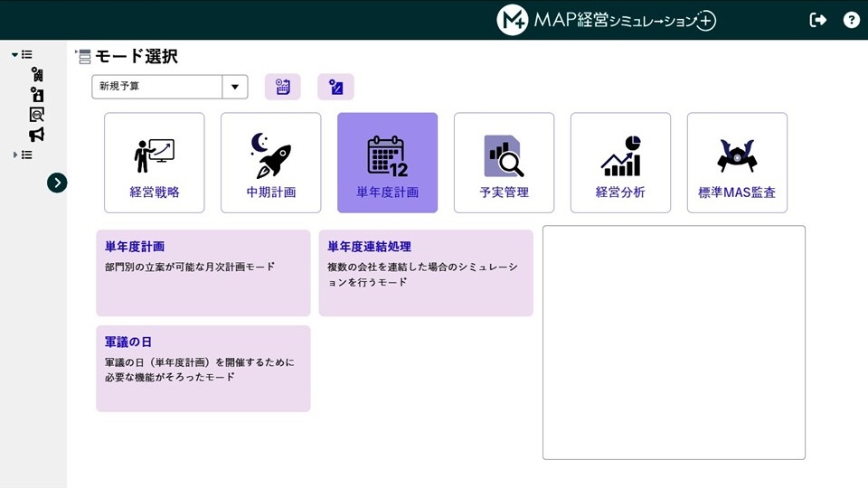Click the edit settings icon beside calendar button

click(335, 87)
